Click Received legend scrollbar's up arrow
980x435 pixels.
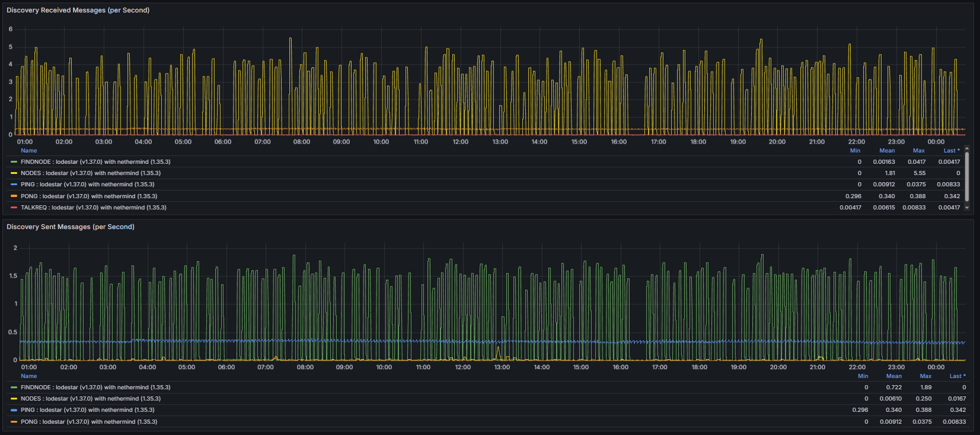point(967,148)
